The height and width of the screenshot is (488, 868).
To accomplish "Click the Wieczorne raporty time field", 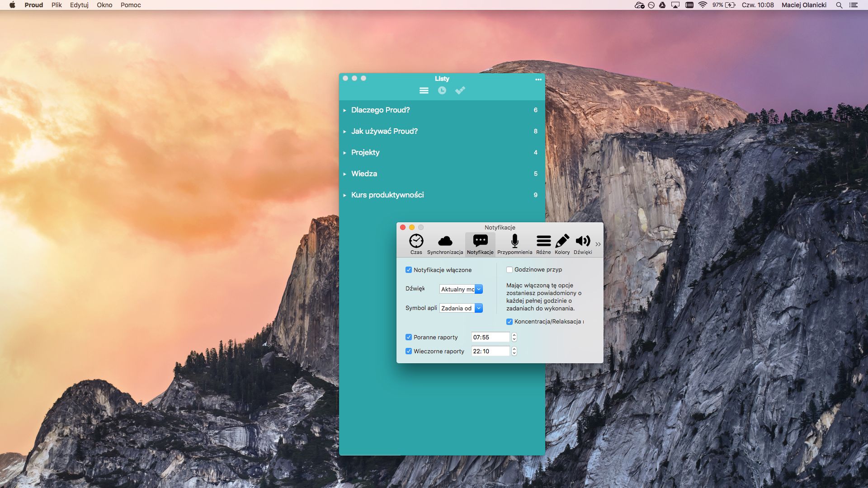I will (490, 351).
